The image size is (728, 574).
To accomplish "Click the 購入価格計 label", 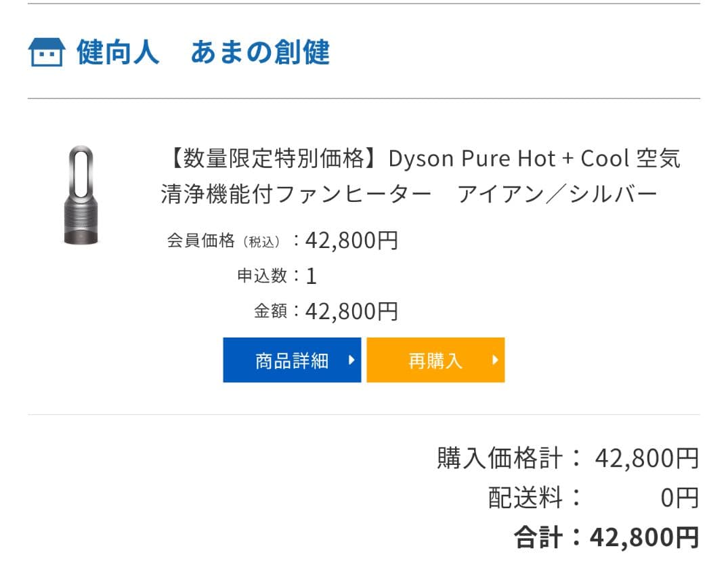I will pyautogui.click(x=500, y=459).
